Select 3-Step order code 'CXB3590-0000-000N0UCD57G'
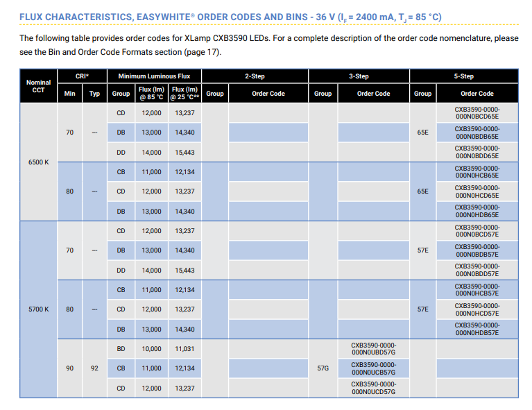The height and width of the screenshot is (410, 532). pyautogui.click(x=374, y=388)
